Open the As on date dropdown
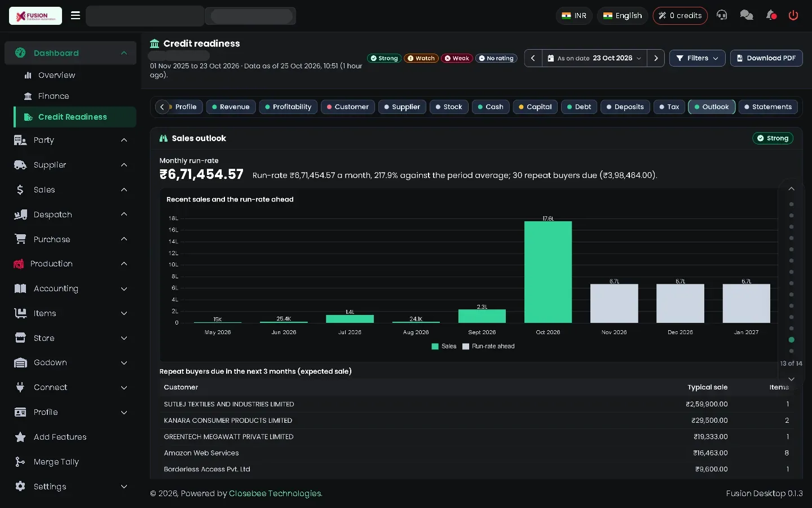 point(594,58)
